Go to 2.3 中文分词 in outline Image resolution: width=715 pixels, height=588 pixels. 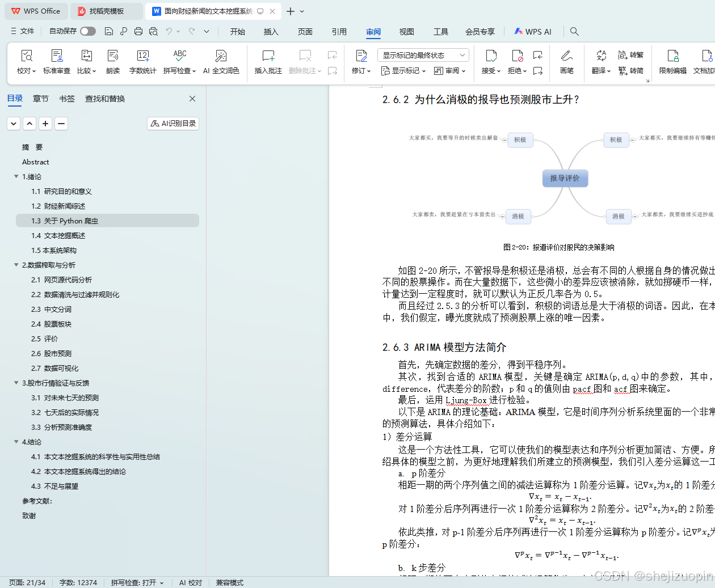pyautogui.click(x=51, y=309)
